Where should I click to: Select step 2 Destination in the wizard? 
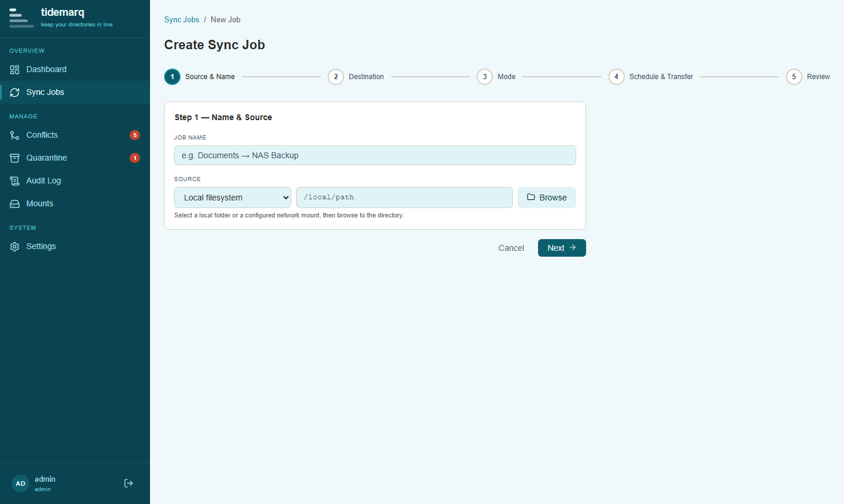[x=356, y=77]
